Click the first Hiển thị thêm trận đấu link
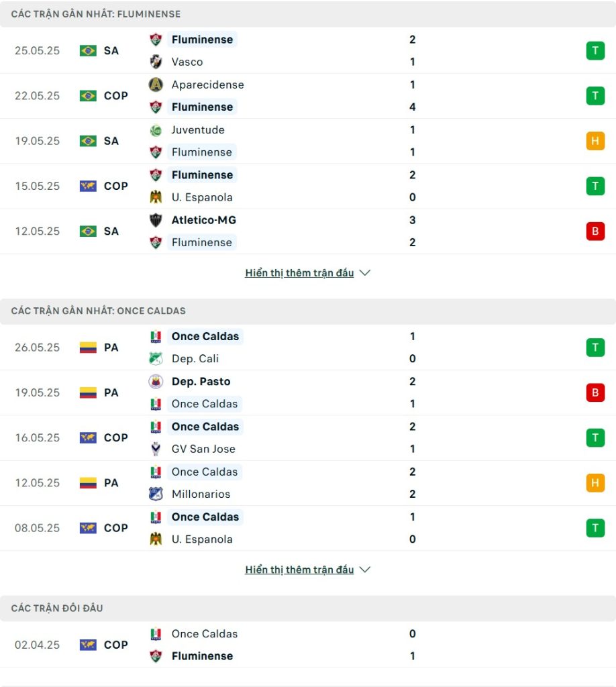The image size is (616, 687). pos(299,273)
